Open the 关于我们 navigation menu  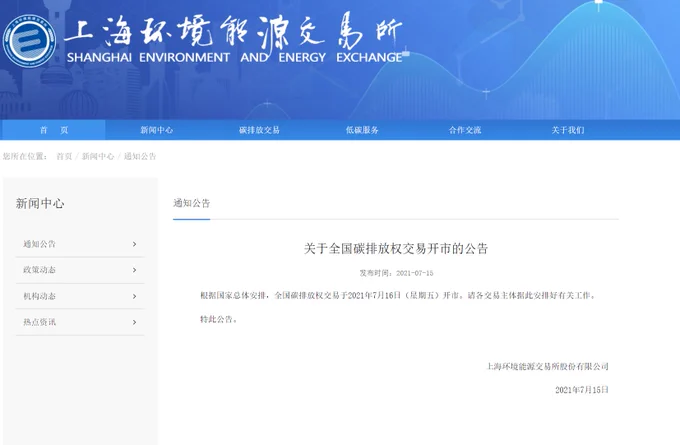568,130
